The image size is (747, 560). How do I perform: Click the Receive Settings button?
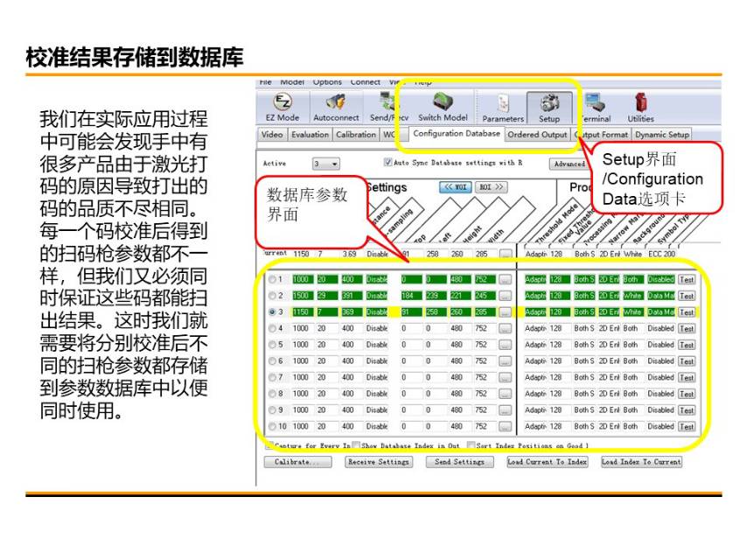pyautogui.click(x=379, y=462)
